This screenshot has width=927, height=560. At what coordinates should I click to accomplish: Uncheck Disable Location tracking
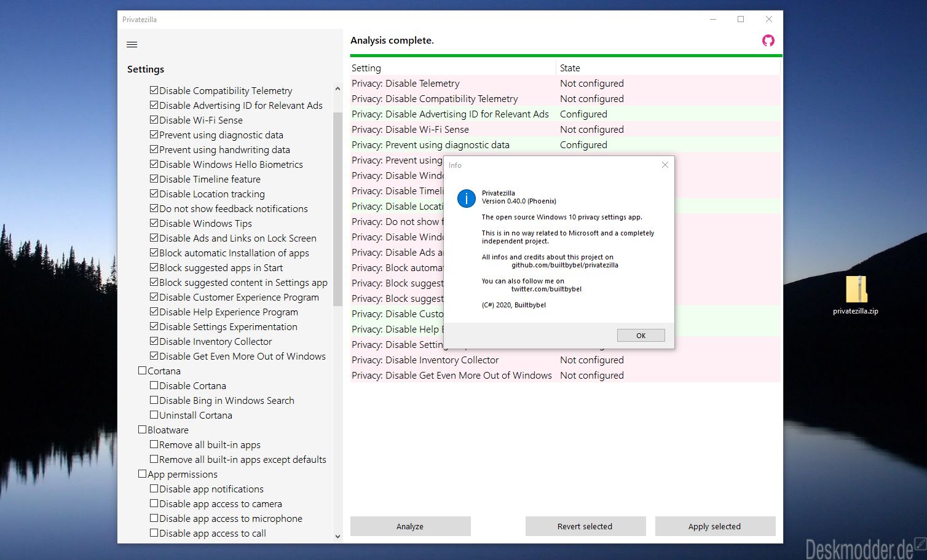[x=154, y=194]
